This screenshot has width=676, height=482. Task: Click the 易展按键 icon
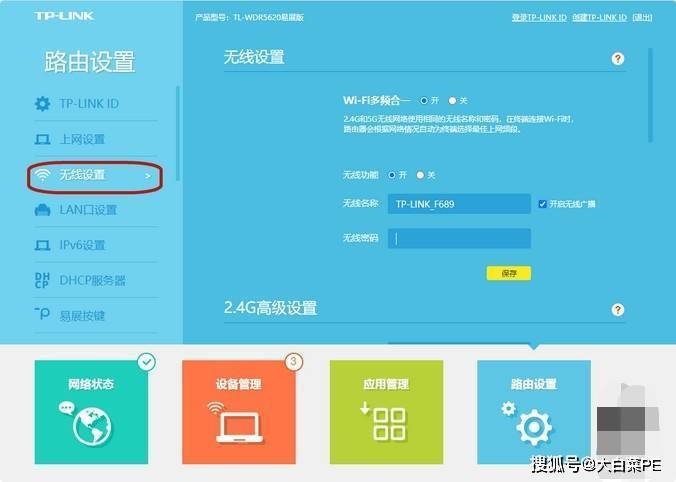pos(43,313)
